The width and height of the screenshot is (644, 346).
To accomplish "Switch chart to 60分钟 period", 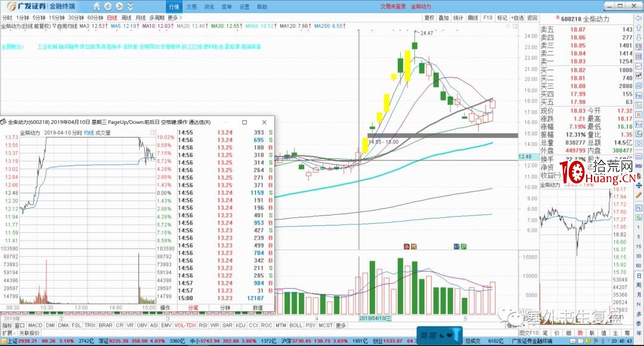I will [95, 18].
